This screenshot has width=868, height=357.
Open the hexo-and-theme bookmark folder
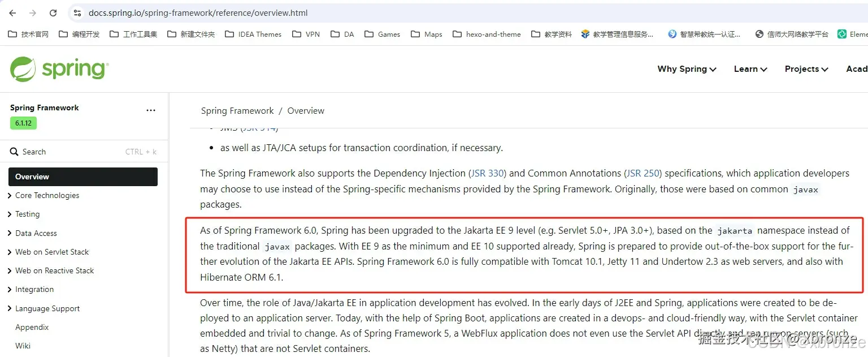click(x=487, y=35)
